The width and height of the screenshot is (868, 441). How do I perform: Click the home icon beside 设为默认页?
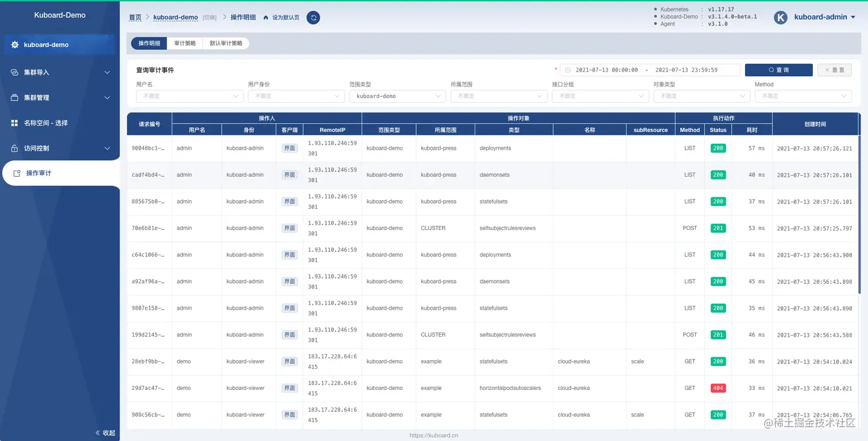click(x=266, y=18)
